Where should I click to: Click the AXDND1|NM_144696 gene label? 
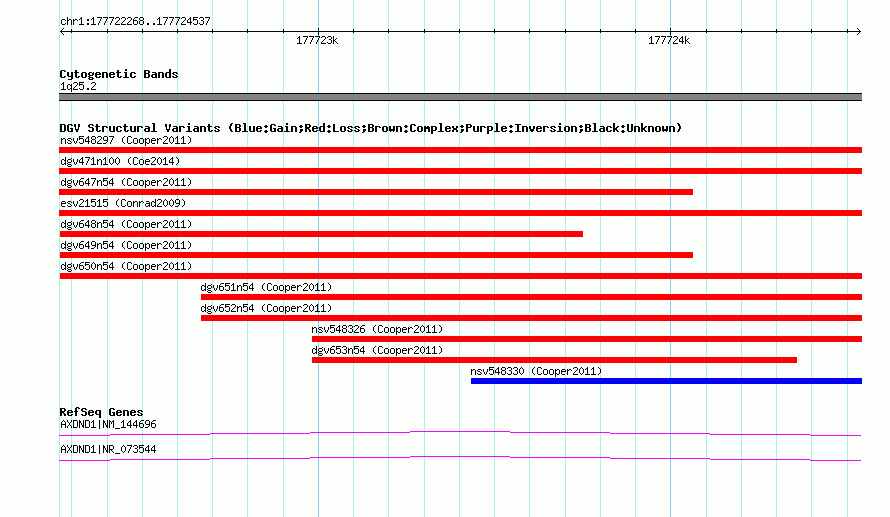[108, 424]
